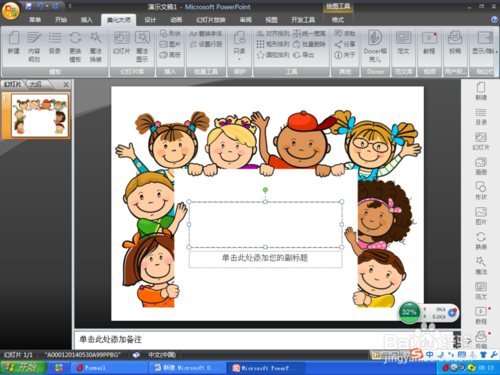Switch to the 设计 ribbon tab
This screenshot has height=375, width=500.
point(150,20)
